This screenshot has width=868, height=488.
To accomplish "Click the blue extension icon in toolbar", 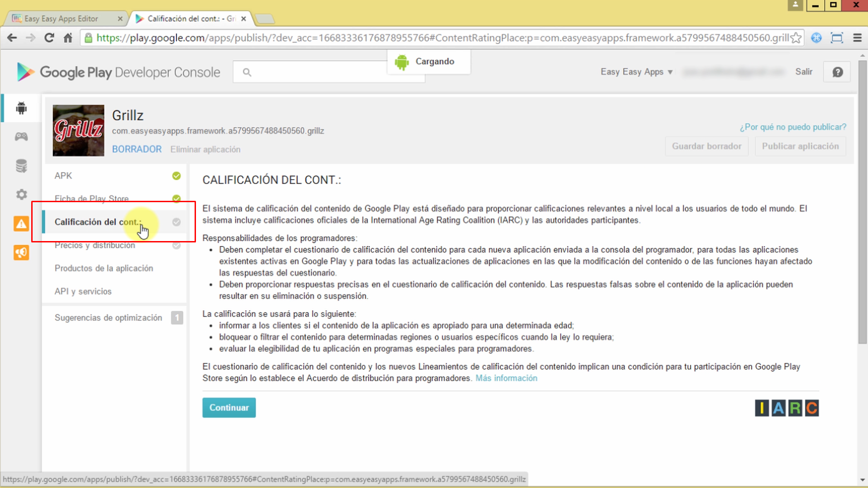I will [x=816, y=38].
